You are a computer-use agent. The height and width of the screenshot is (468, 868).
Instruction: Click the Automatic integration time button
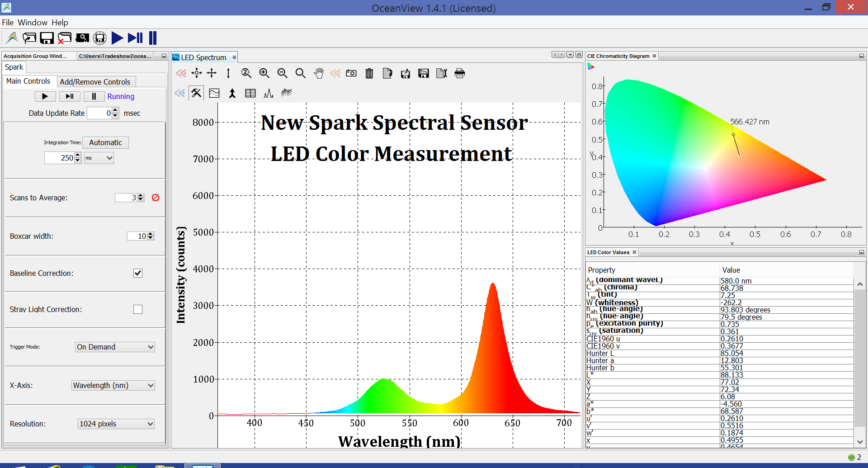tap(106, 142)
